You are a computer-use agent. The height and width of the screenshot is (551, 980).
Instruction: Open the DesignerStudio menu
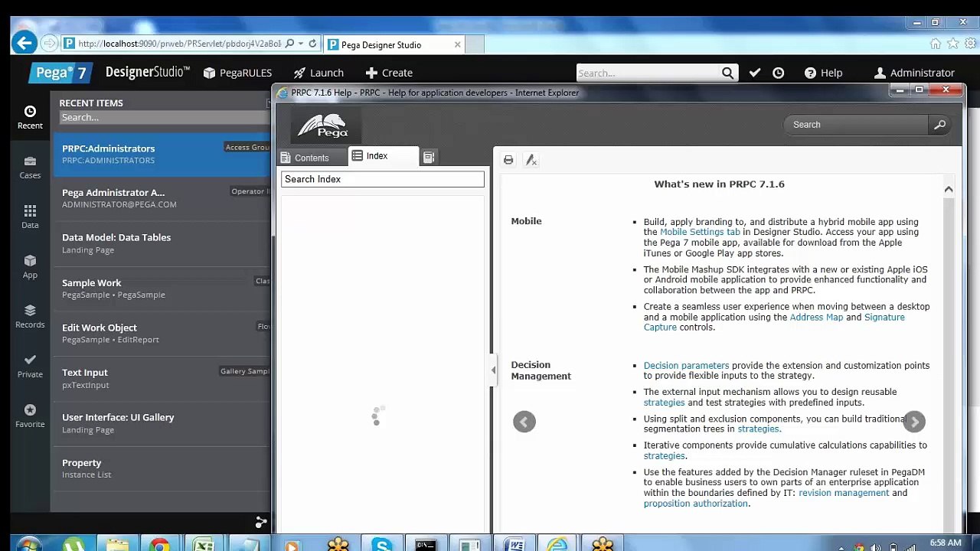point(148,72)
